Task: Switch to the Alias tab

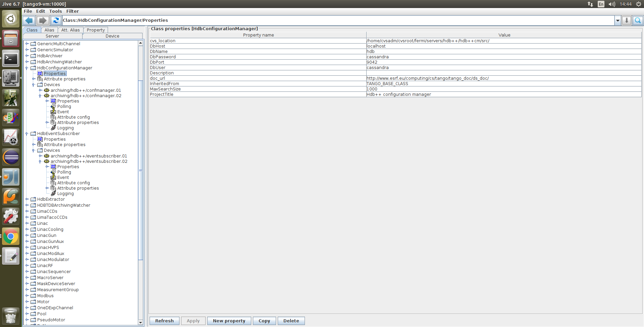Action: (x=49, y=30)
